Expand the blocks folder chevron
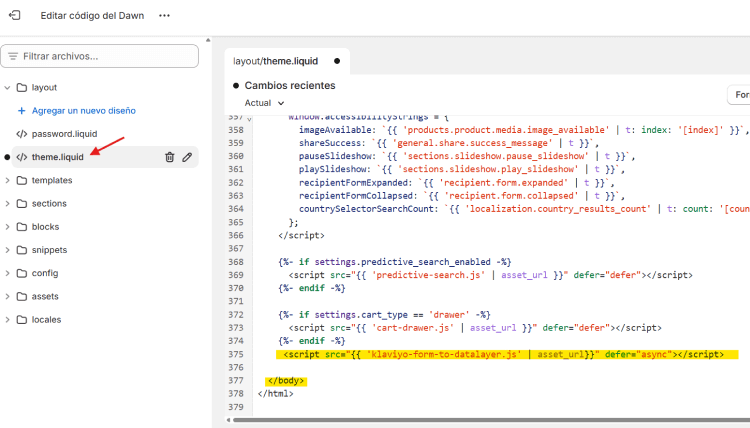 [7, 227]
